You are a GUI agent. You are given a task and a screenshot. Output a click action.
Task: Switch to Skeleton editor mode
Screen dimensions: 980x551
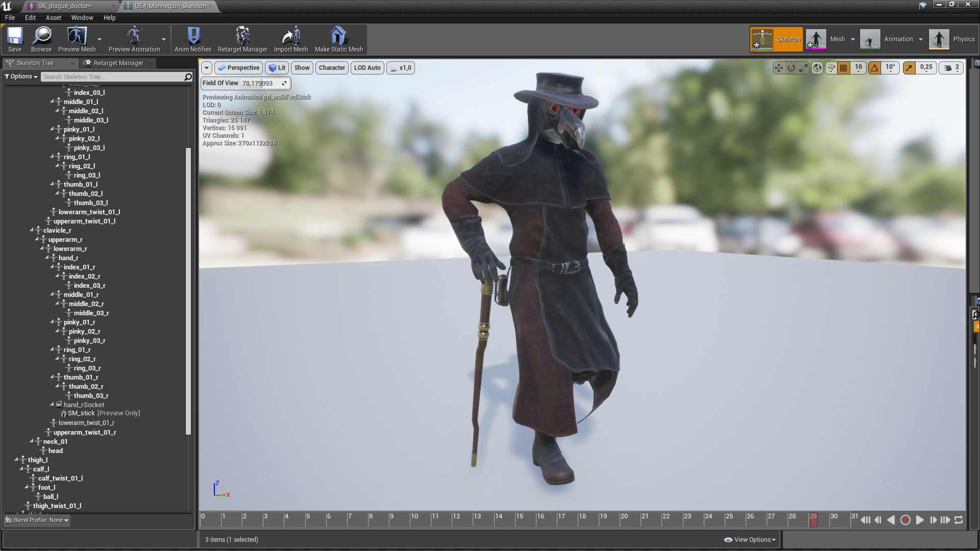coord(776,39)
